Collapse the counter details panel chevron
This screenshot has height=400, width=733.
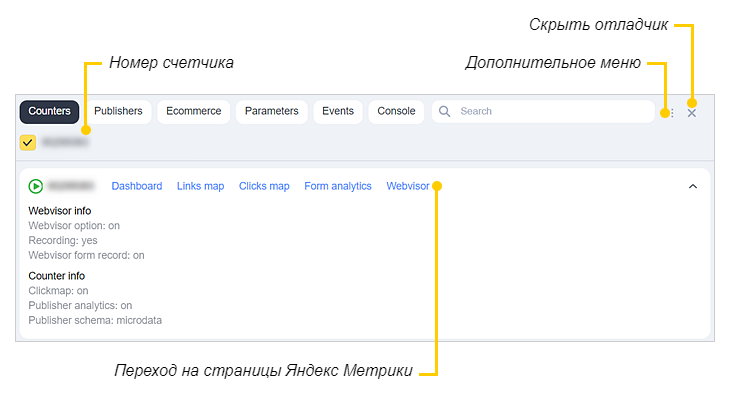click(x=693, y=186)
